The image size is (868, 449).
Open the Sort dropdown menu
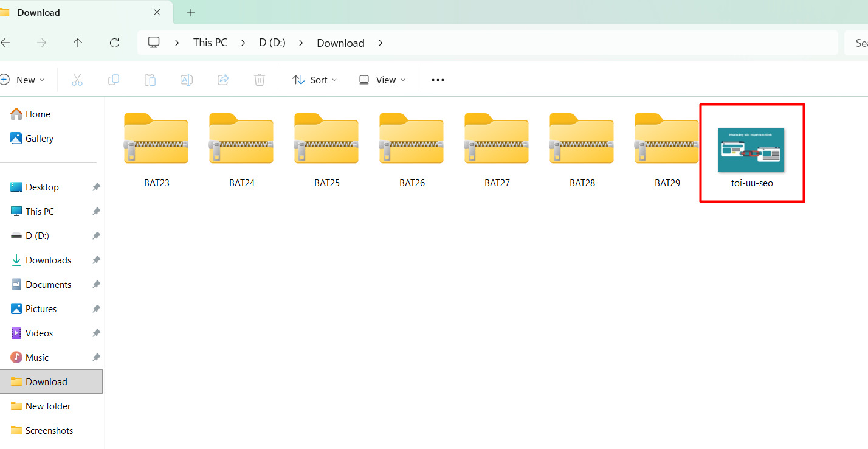click(314, 80)
